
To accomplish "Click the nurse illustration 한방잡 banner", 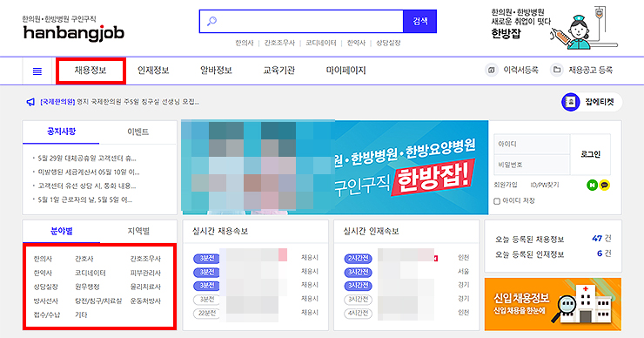I will click(x=555, y=28).
